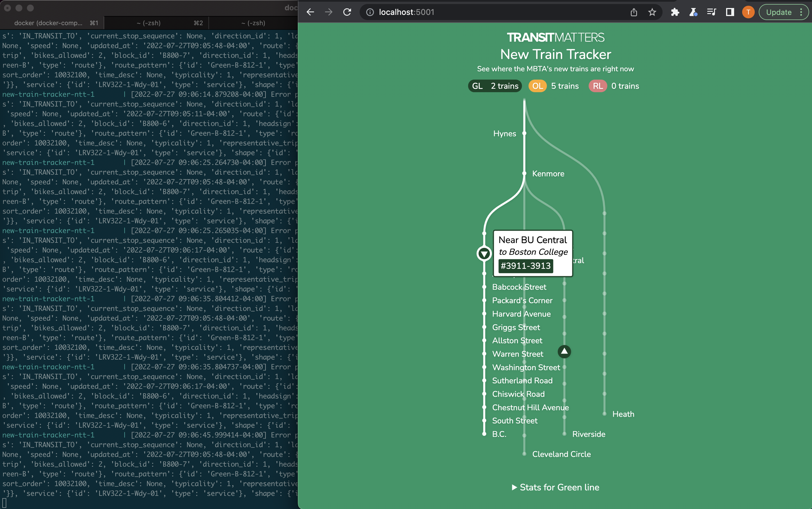Image resolution: width=812 pixels, height=509 pixels.
Task: Click the browser back arrow
Action: 310,12
